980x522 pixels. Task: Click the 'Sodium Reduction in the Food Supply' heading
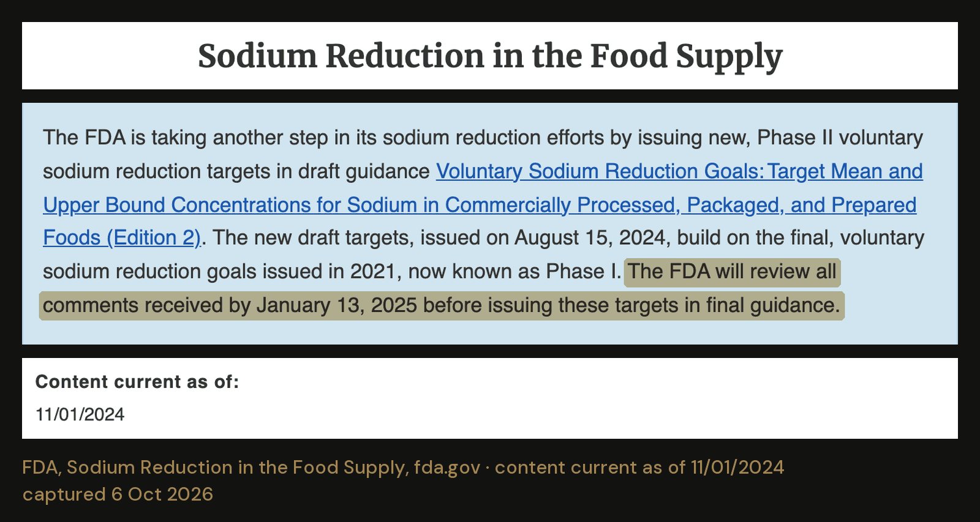490,56
